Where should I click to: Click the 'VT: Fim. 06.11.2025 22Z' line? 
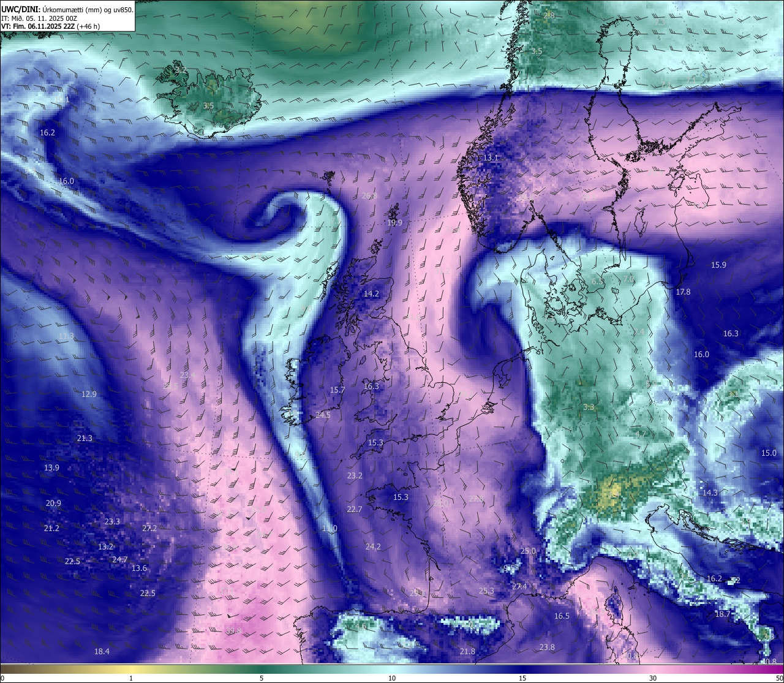tap(51, 26)
